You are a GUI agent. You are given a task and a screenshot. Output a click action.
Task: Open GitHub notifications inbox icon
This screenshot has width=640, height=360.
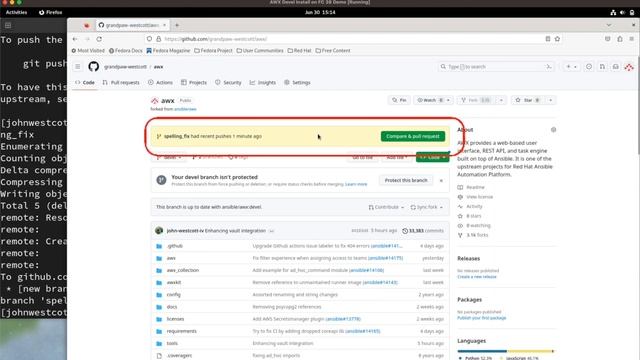pos(616,67)
